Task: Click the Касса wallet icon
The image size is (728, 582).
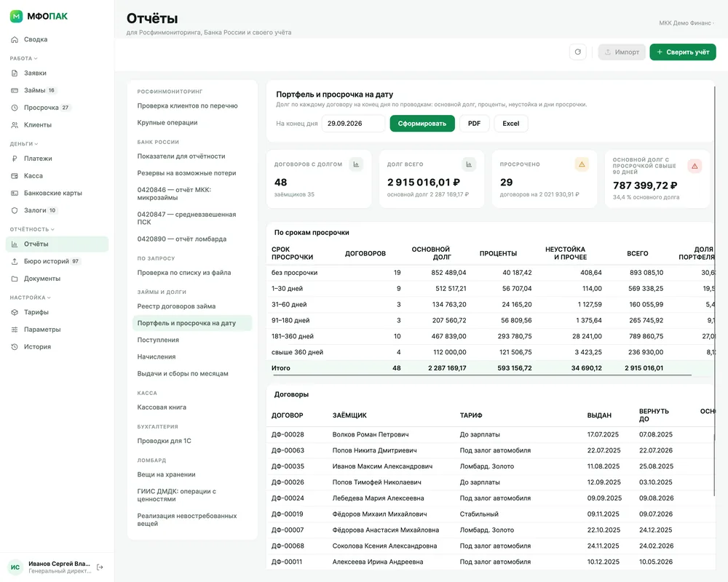Action: [x=15, y=176]
